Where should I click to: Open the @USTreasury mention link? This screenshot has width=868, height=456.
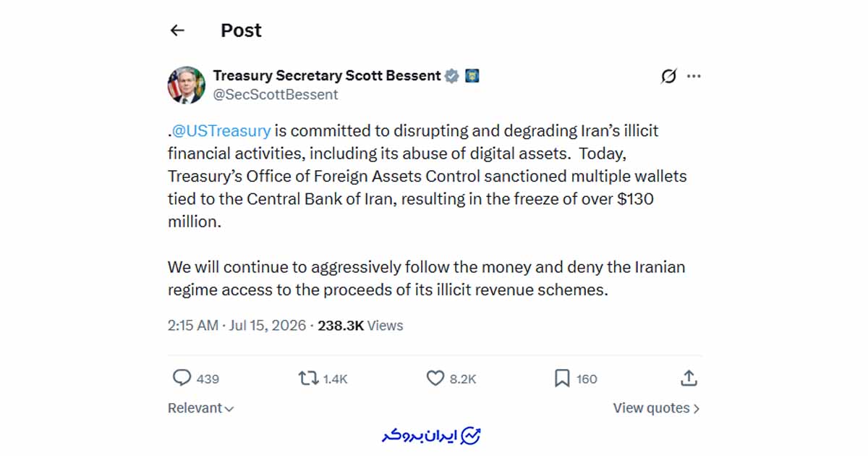point(221,131)
